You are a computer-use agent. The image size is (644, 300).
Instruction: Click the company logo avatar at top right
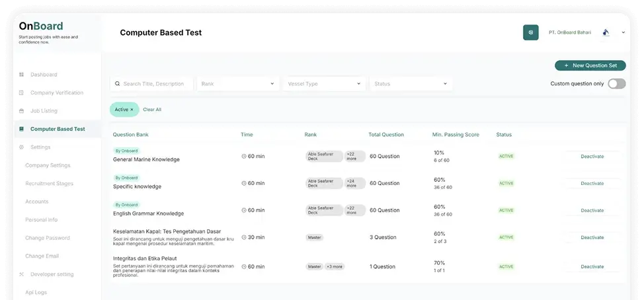606,32
